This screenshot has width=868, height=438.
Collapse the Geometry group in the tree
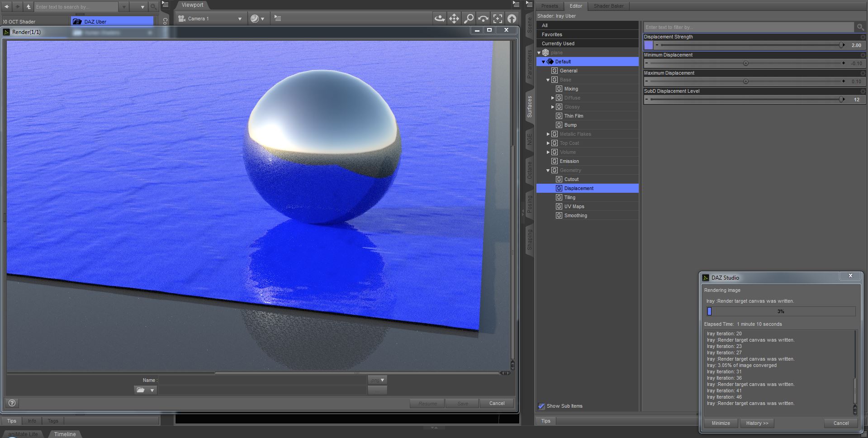(548, 171)
